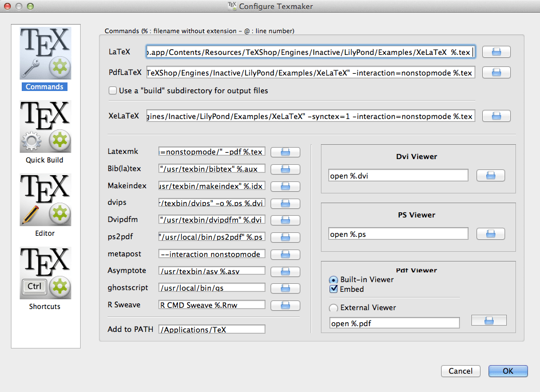
Task: Click the Dvi Viewer "open %.dvi" field
Action: tap(398, 176)
